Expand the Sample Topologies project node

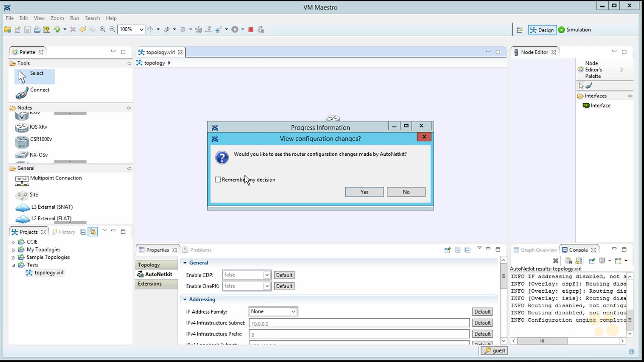pyautogui.click(x=14, y=257)
